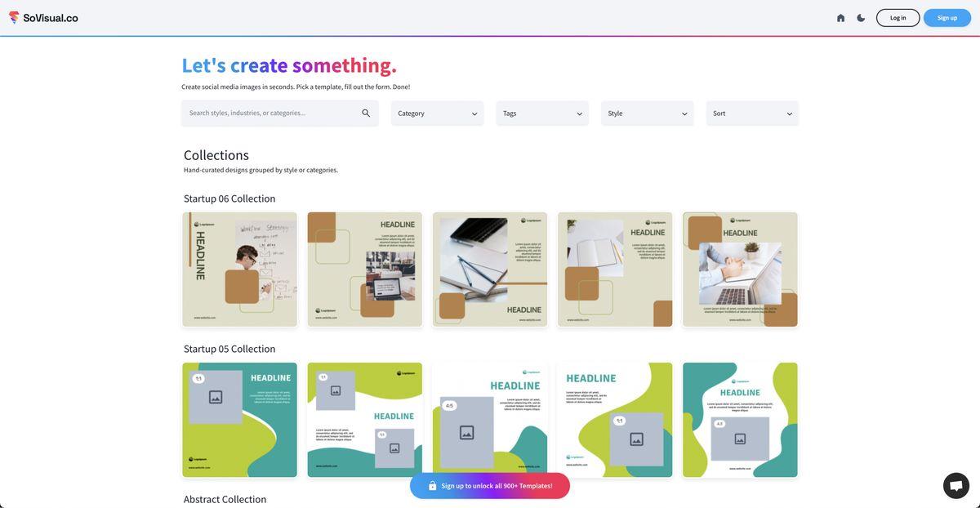The image size is (980, 508).
Task: Focus the search styles input field
Action: [x=269, y=114]
